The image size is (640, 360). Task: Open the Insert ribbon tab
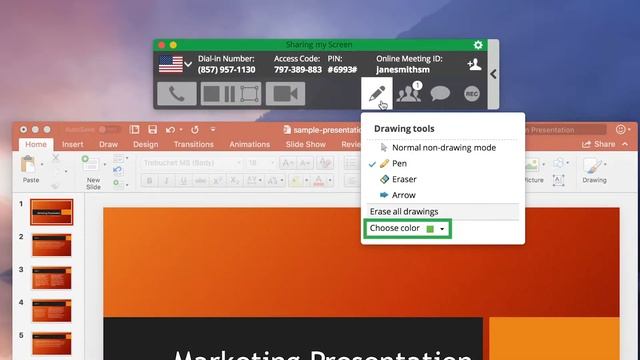[x=73, y=144]
